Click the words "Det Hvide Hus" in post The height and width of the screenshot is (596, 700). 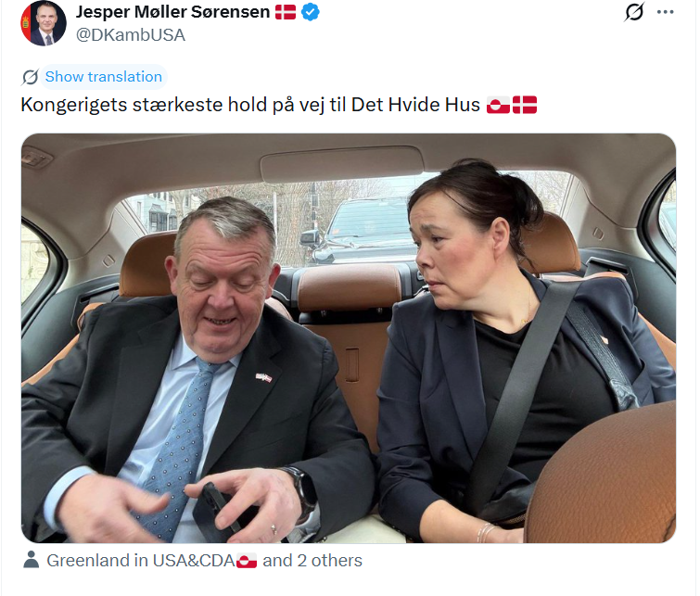click(x=415, y=105)
